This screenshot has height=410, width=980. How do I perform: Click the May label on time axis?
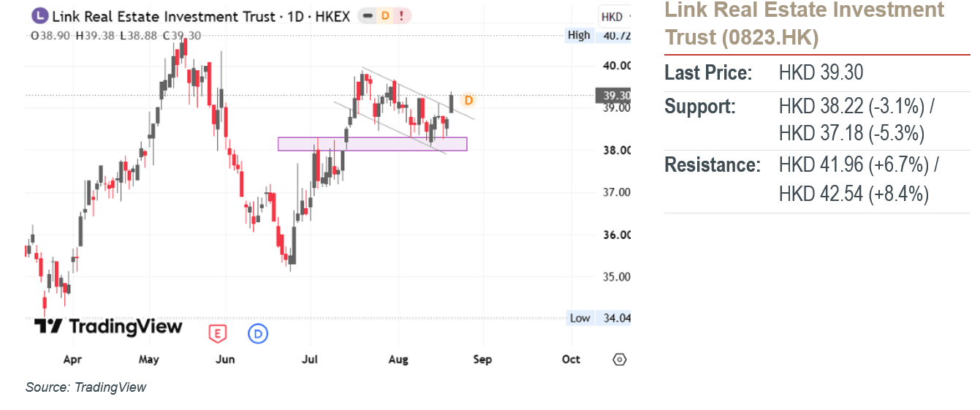148,360
